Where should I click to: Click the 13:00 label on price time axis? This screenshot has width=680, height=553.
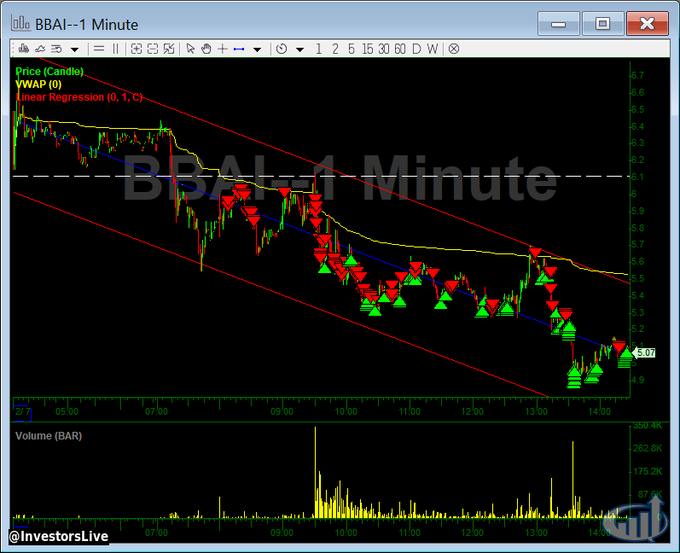coord(536,412)
